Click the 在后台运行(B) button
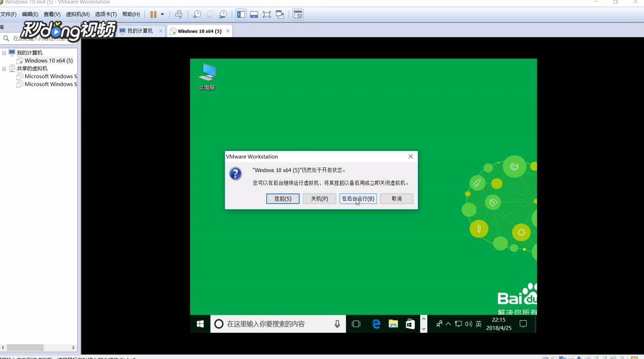 pyautogui.click(x=357, y=199)
